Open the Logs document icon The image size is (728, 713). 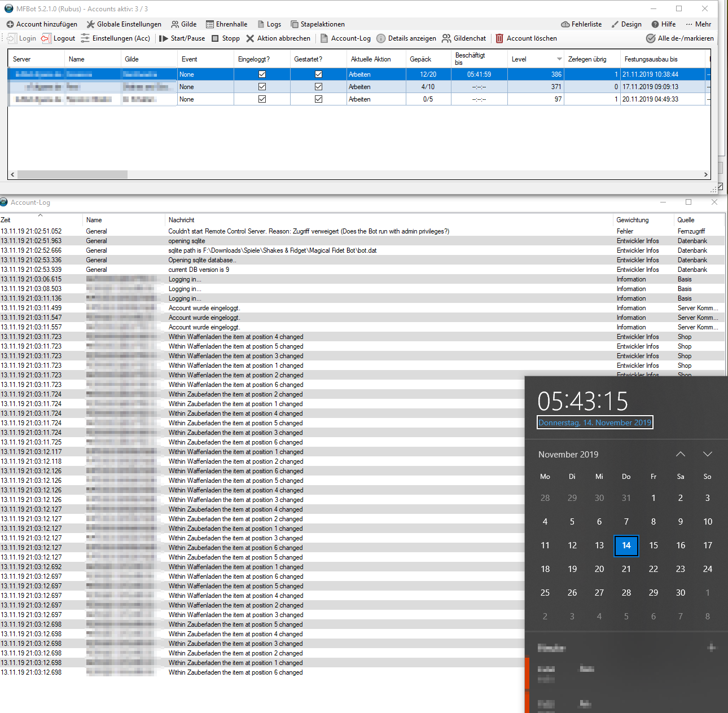(261, 24)
